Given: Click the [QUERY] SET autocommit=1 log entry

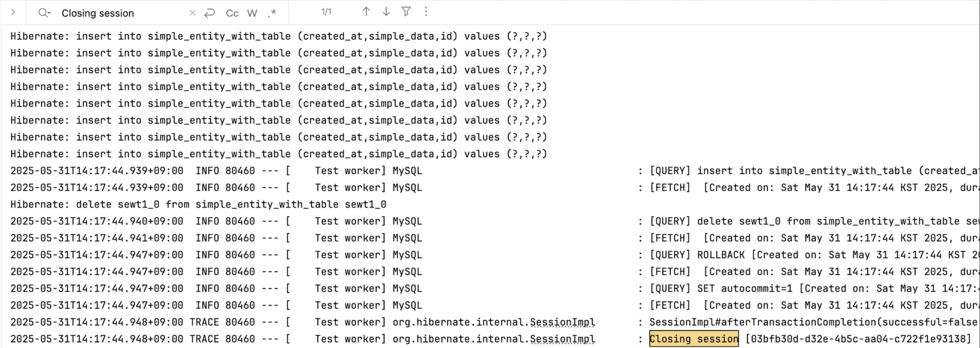Looking at the screenshot, I should 814,288.
